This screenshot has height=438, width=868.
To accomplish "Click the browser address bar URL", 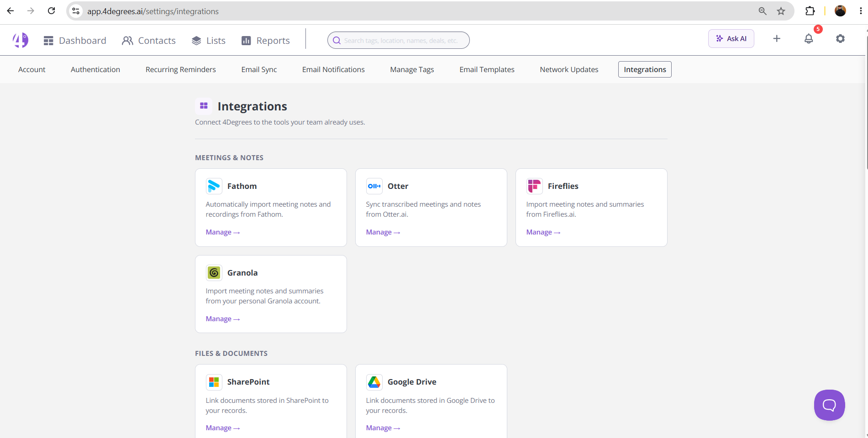I will [x=153, y=11].
